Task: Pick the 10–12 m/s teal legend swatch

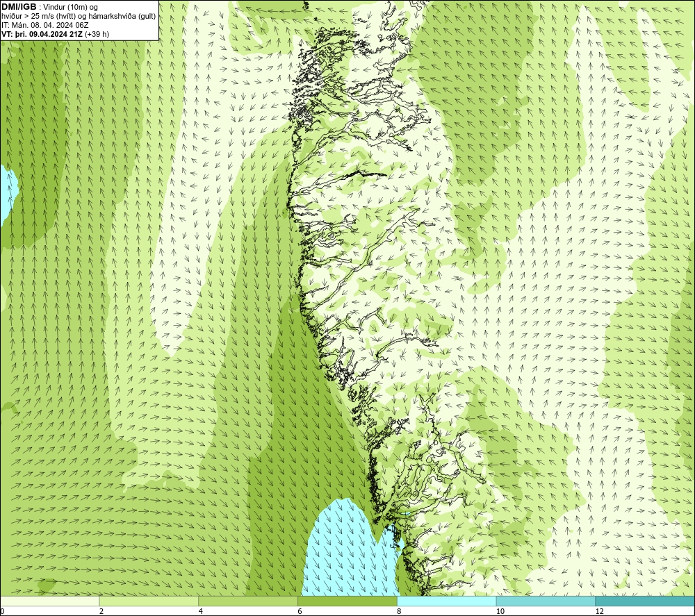Action: pyautogui.click(x=546, y=601)
